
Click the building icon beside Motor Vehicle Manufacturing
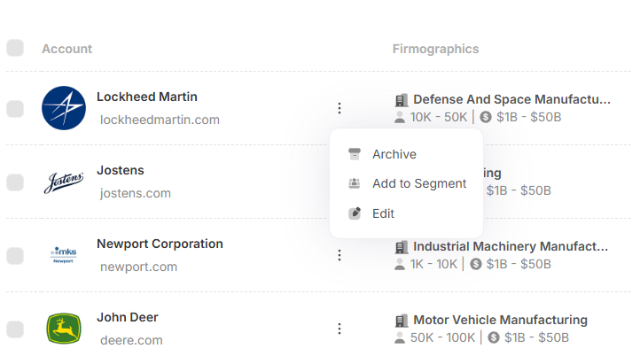click(x=401, y=320)
